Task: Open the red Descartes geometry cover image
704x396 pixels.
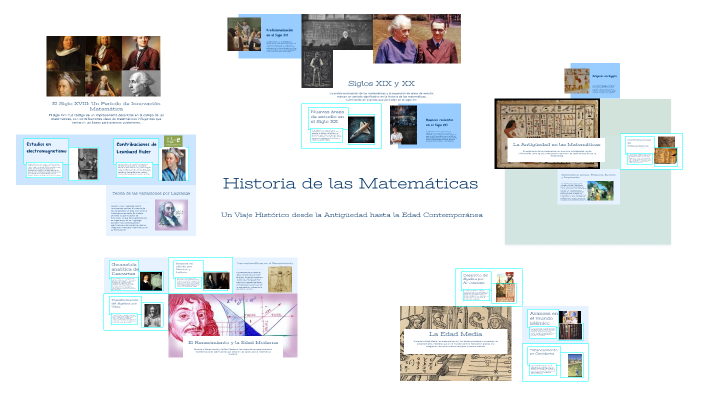Action: point(233,326)
